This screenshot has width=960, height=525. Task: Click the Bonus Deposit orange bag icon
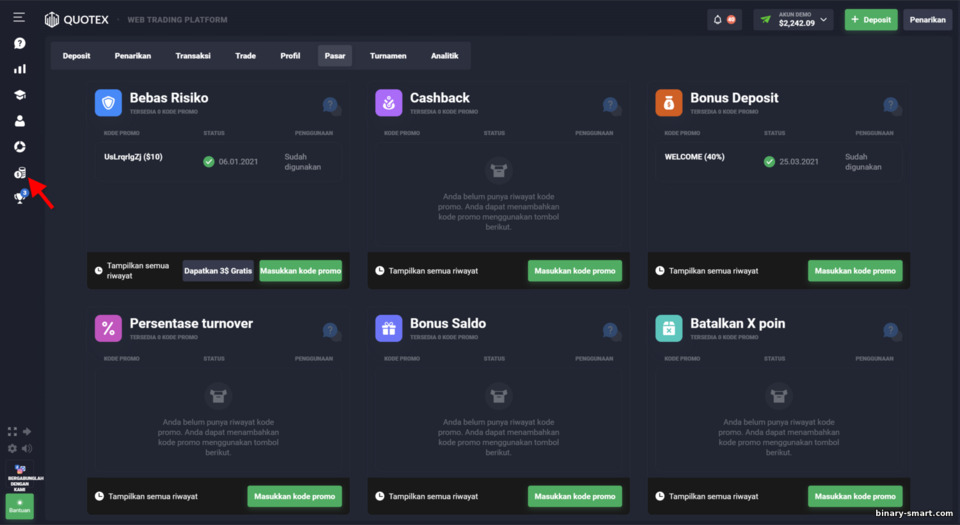669,103
